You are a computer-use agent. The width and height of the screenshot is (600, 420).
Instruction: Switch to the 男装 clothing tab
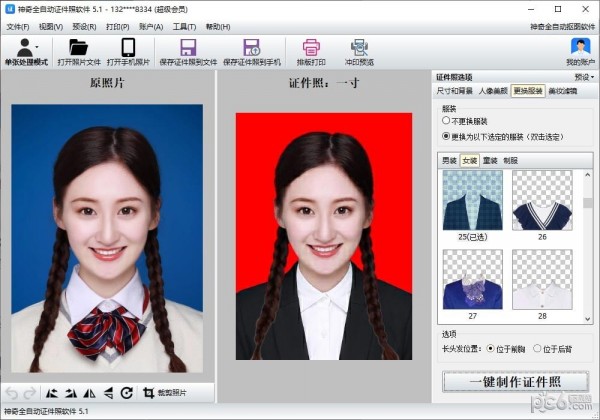pyautogui.click(x=449, y=160)
